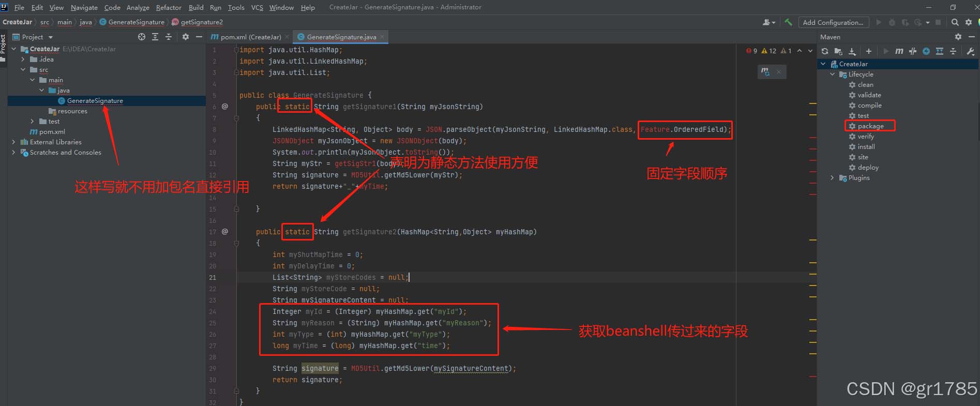Dismiss the floating Maven reload popup

[x=779, y=71]
